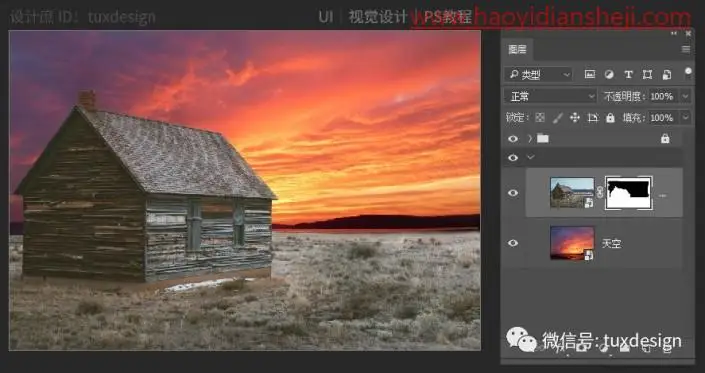Image resolution: width=705 pixels, height=373 pixels.
Task: Click the 不透明度 100% value field
Action: [662, 96]
